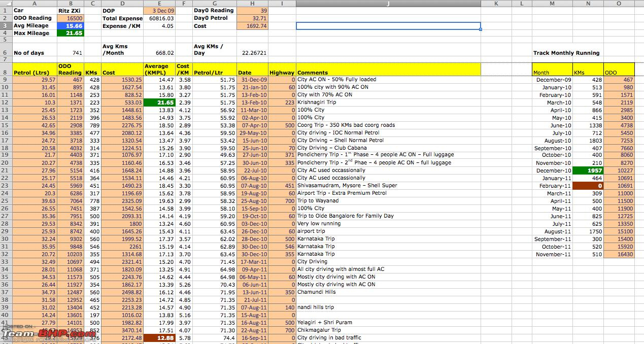Click the yellow Comments header cell
The image size is (644, 344).
click(388, 73)
